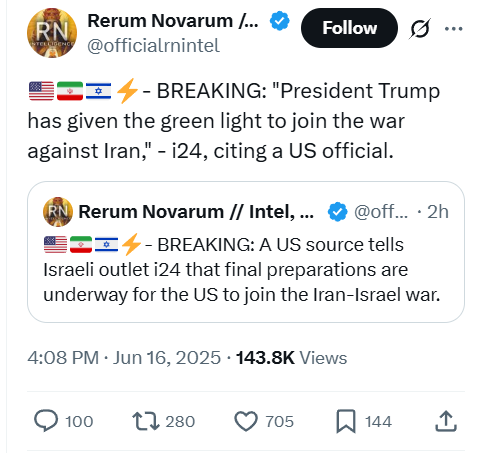Open the @officialrnintel handle link
This screenshot has height=453, width=479.
153,46
